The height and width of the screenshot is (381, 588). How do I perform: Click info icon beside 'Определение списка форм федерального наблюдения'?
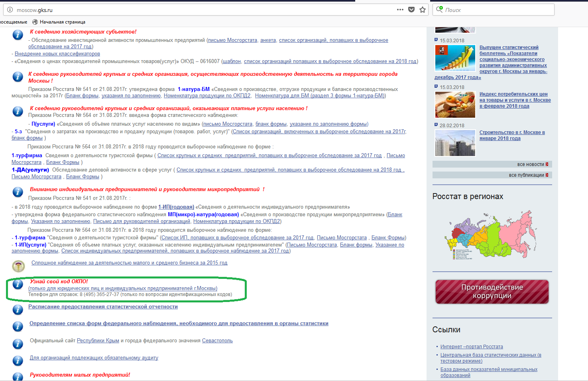point(18,326)
